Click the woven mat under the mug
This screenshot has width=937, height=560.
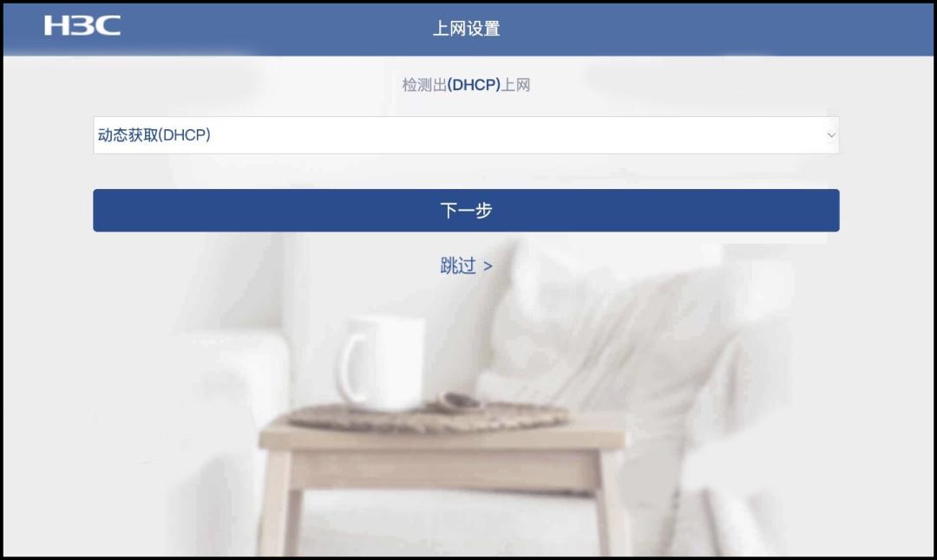click(x=427, y=415)
